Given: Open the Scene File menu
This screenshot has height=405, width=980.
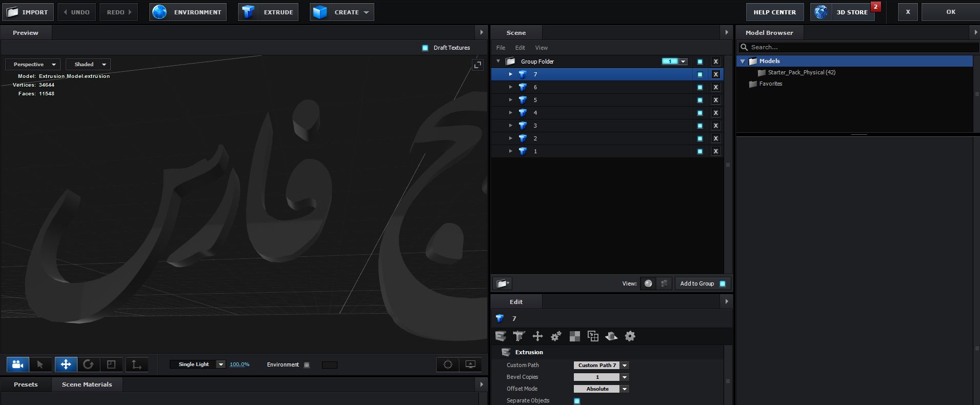Looking at the screenshot, I should click(x=501, y=48).
